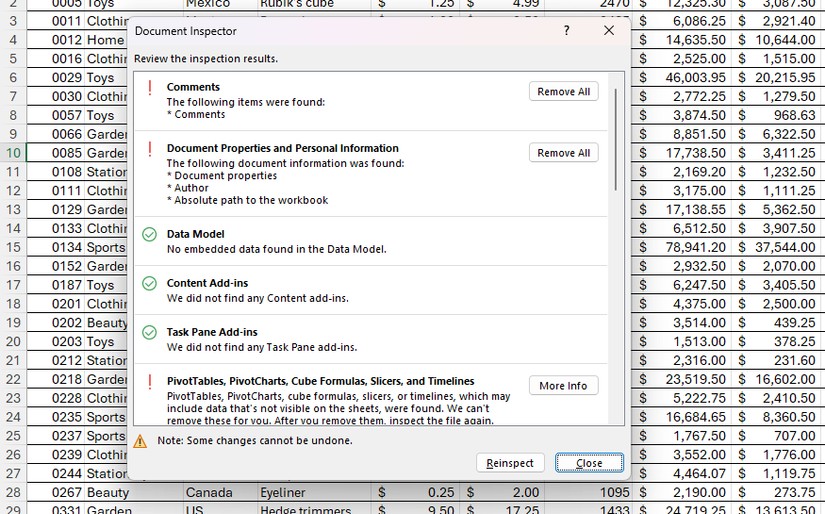Viewport: 825px width, 514px height.
Task: Click the green checkmark icon beside Data Model
Action: (149, 234)
